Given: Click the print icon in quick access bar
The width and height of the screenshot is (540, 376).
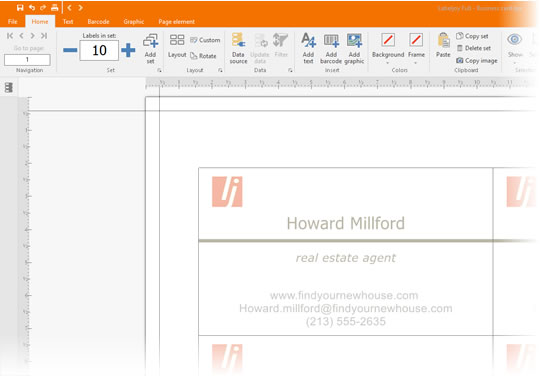Looking at the screenshot, I should pos(54,8).
